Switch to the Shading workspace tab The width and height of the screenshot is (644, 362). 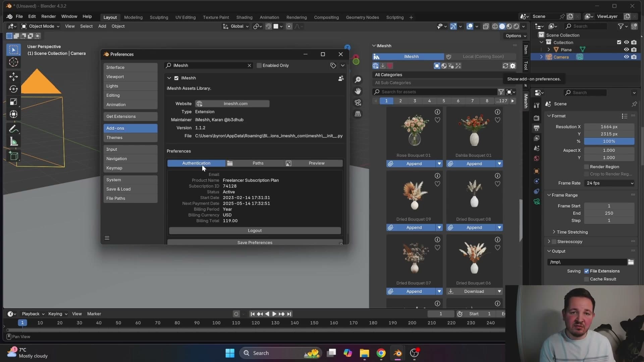[x=244, y=17]
